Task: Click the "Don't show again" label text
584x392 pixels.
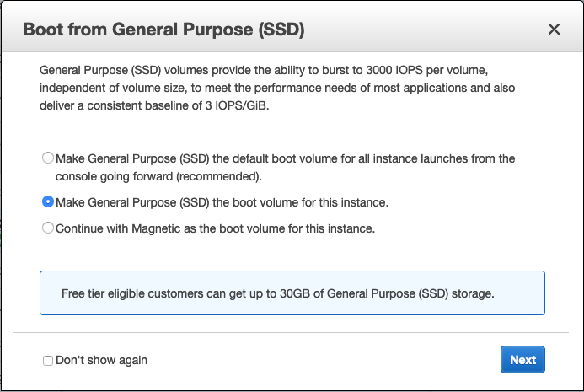Action: pos(101,360)
